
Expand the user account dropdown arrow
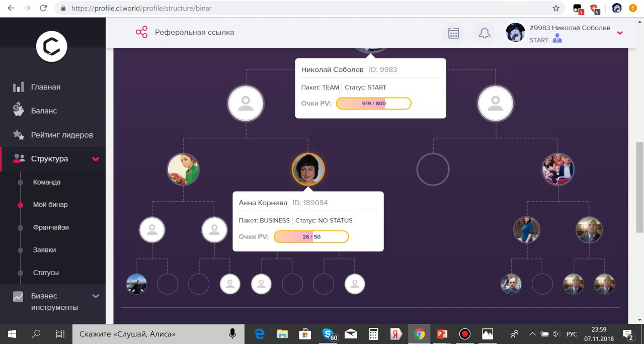click(620, 33)
